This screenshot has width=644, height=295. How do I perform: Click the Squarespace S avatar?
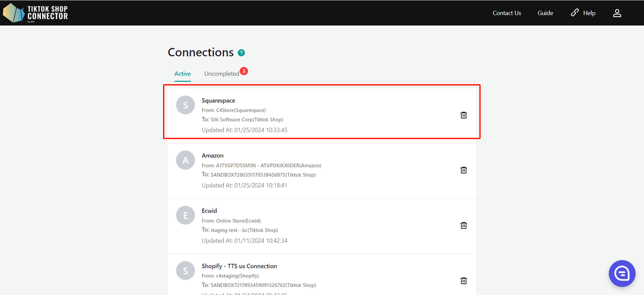pyautogui.click(x=186, y=105)
